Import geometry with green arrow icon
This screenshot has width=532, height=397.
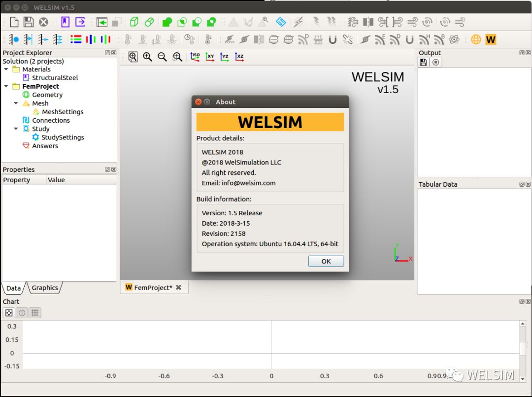point(102,22)
